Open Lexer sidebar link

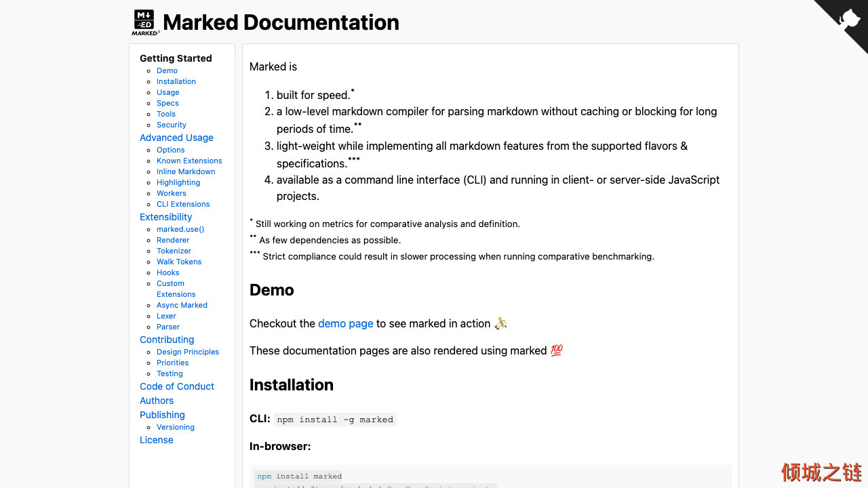point(166,316)
